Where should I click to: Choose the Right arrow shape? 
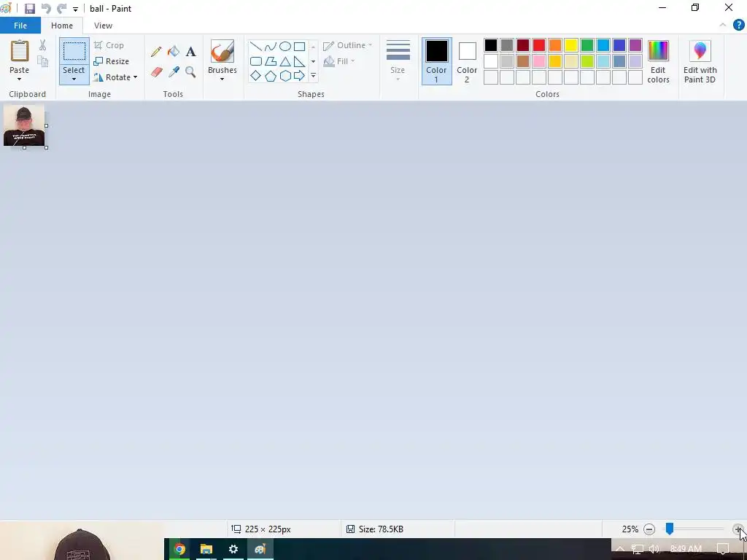[x=299, y=76]
